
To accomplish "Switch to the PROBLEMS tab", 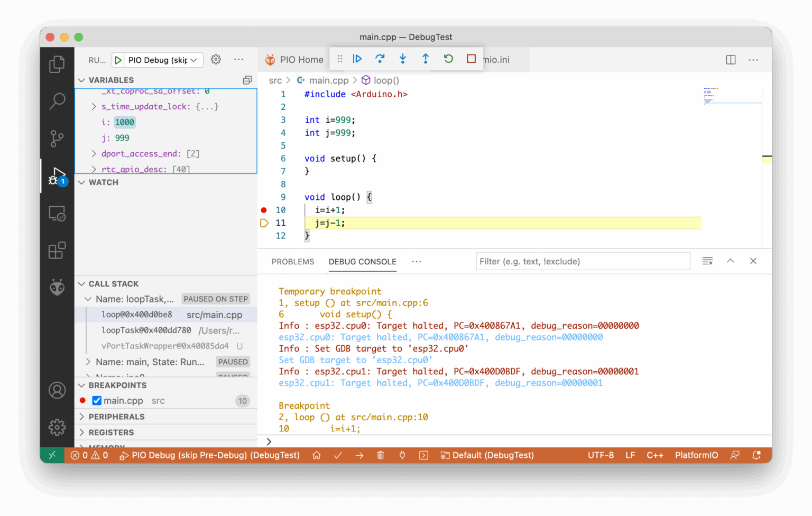I will (292, 261).
